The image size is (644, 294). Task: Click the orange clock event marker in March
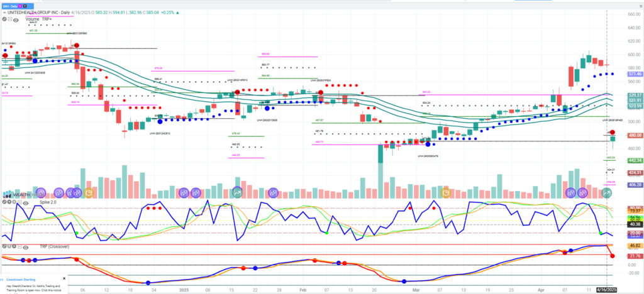pos(445,192)
